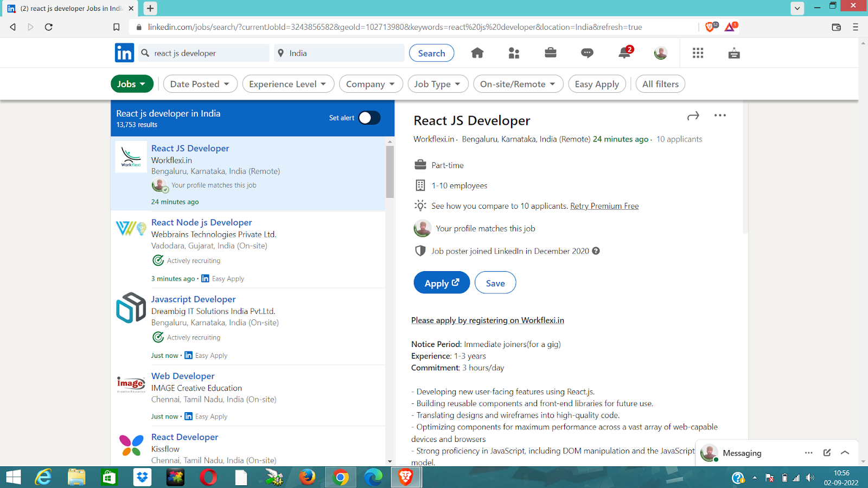Open a new browser tab
Screen dimensions: 868x488
coord(150,8)
